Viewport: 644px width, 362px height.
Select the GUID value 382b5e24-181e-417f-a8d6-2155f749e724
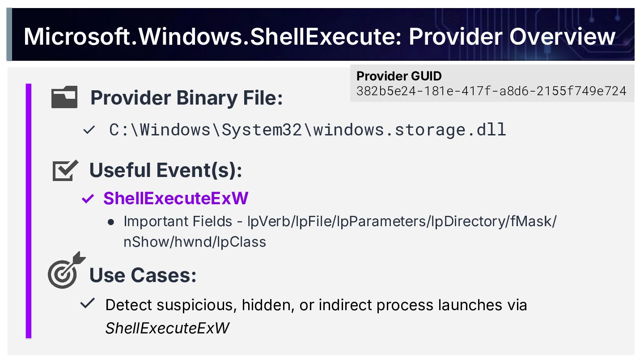point(491,91)
